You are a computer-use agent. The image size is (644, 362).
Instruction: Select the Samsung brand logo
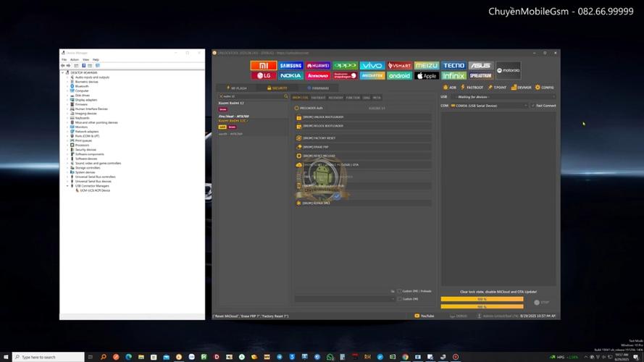pyautogui.click(x=290, y=66)
